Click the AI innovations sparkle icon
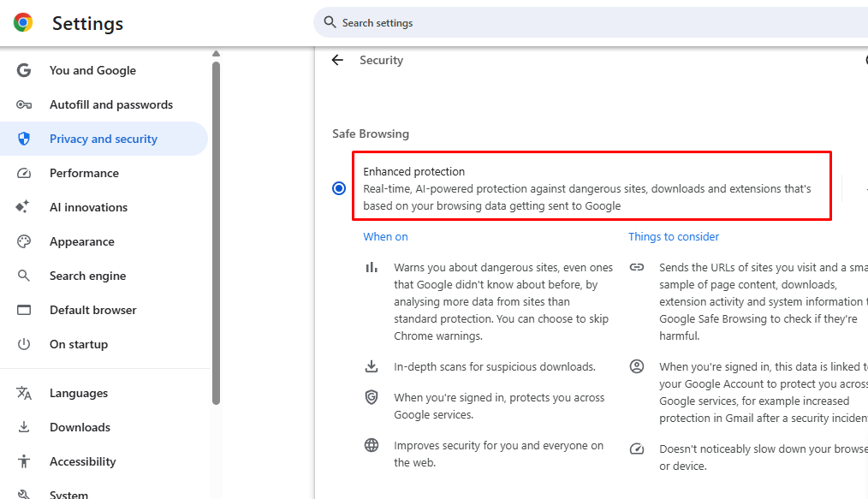 tap(24, 207)
